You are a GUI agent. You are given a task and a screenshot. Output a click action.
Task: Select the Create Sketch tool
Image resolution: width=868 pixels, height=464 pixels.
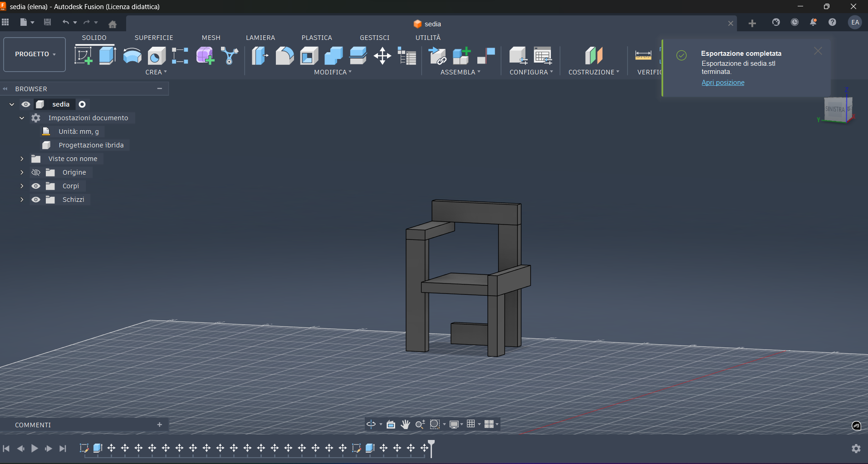[83, 55]
